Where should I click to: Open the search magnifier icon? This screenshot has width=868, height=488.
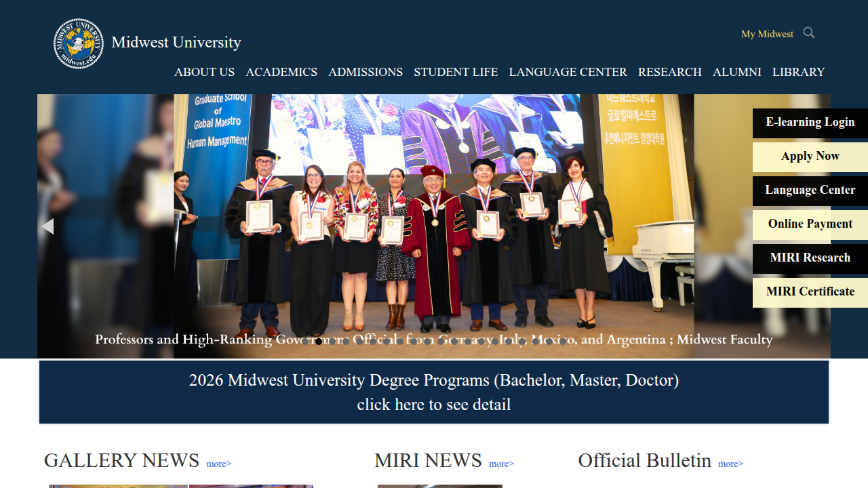(x=809, y=33)
